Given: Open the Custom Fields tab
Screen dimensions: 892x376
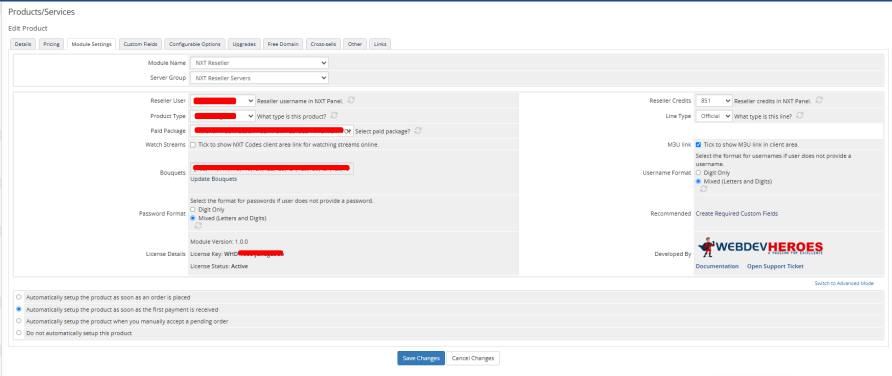Looking at the screenshot, I should point(141,44).
